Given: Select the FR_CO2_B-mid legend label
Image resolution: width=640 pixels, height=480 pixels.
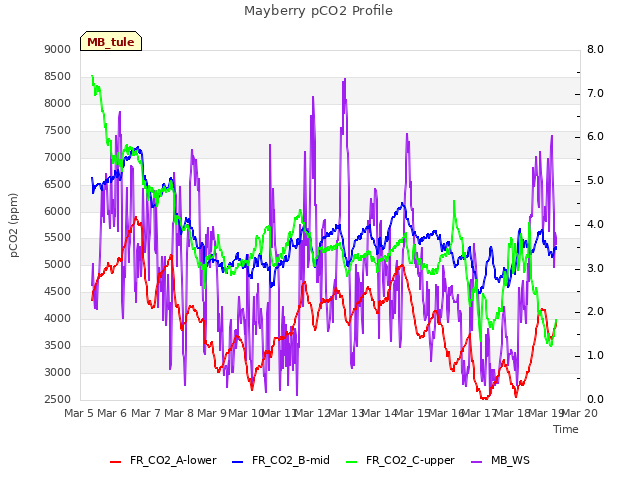Looking at the screenshot, I should click(291, 460).
